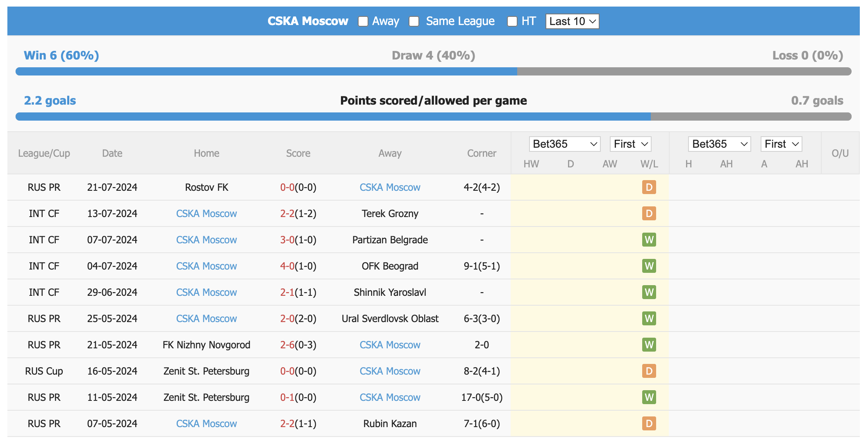The image size is (868, 439).
Task: Click the D result badge for Rostov FK match
Action: tap(649, 187)
